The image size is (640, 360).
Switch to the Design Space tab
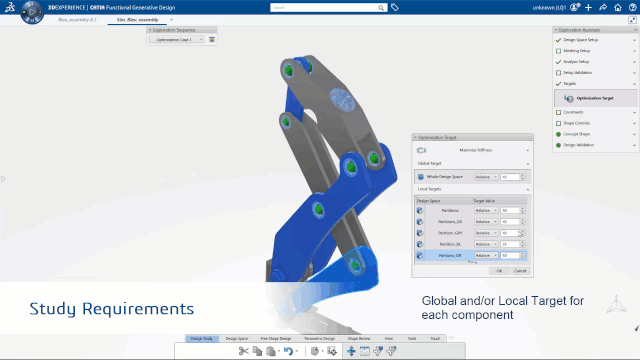click(237, 338)
